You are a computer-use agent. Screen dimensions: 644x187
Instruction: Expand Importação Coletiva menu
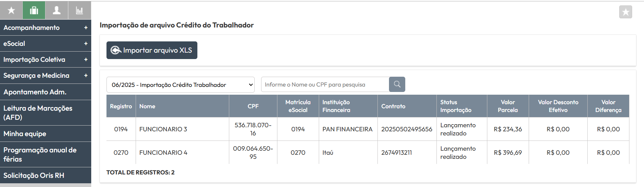point(45,59)
